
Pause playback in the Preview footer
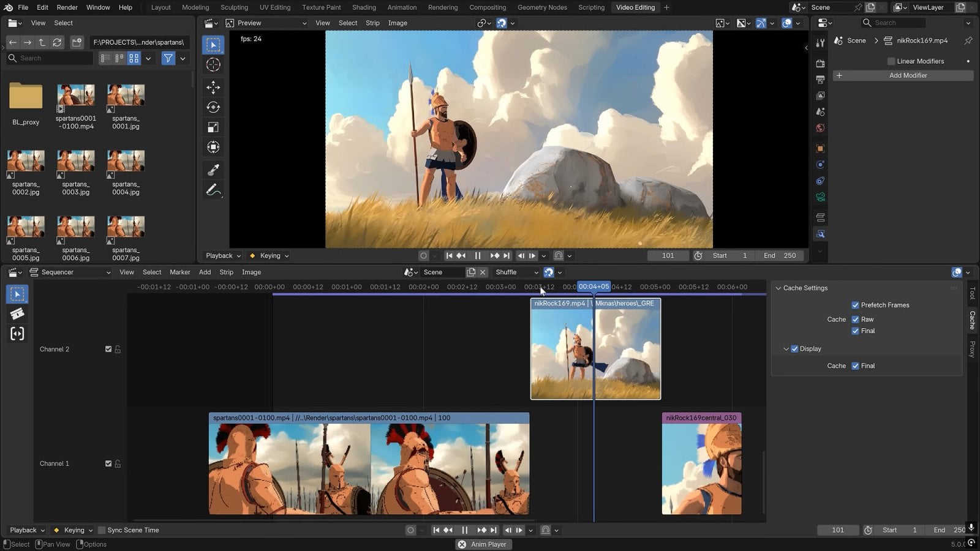(x=478, y=256)
